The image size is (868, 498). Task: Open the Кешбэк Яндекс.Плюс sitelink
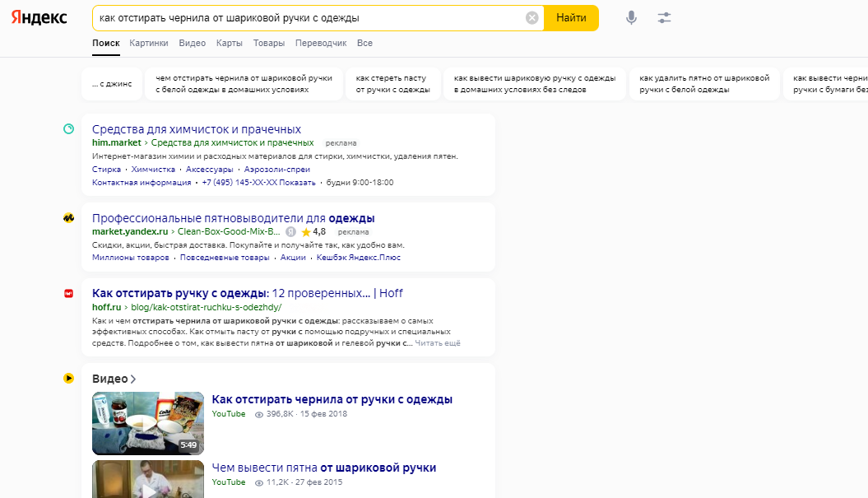(x=359, y=258)
